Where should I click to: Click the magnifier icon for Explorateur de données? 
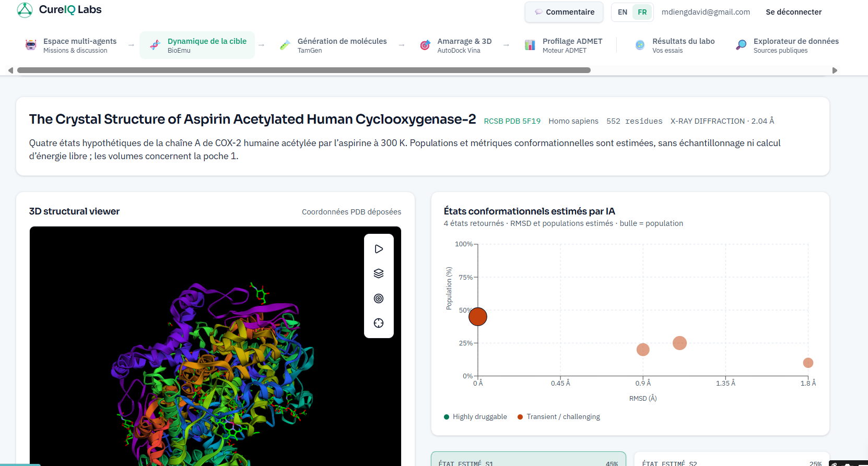coord(741,45)
